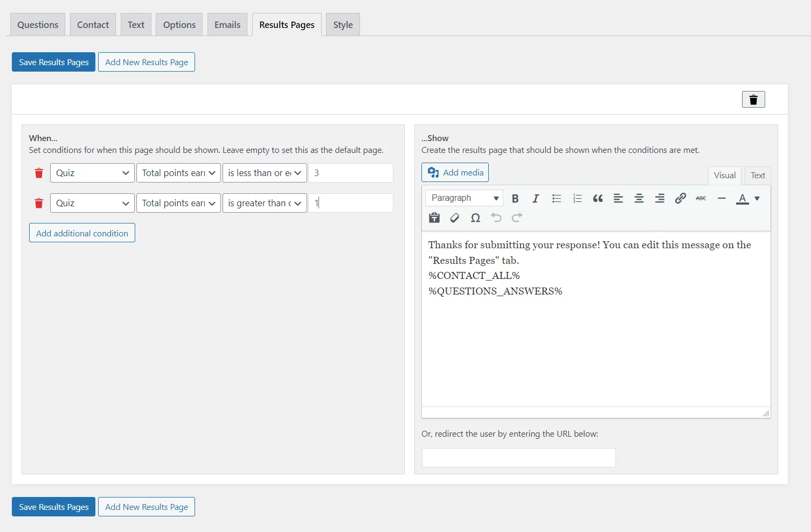811x532 pixels.
Task: Delete this results page with black trash icon
Action: click(753, 100)
